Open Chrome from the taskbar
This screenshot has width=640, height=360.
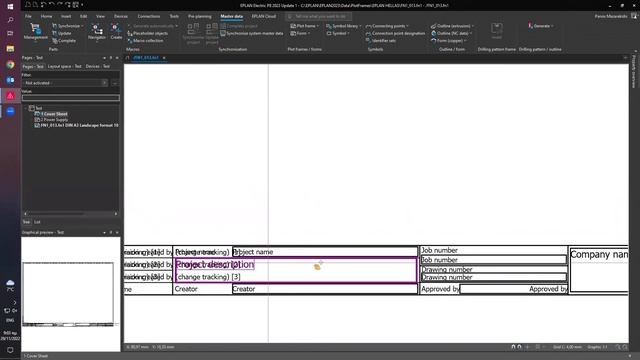[10, 64]
